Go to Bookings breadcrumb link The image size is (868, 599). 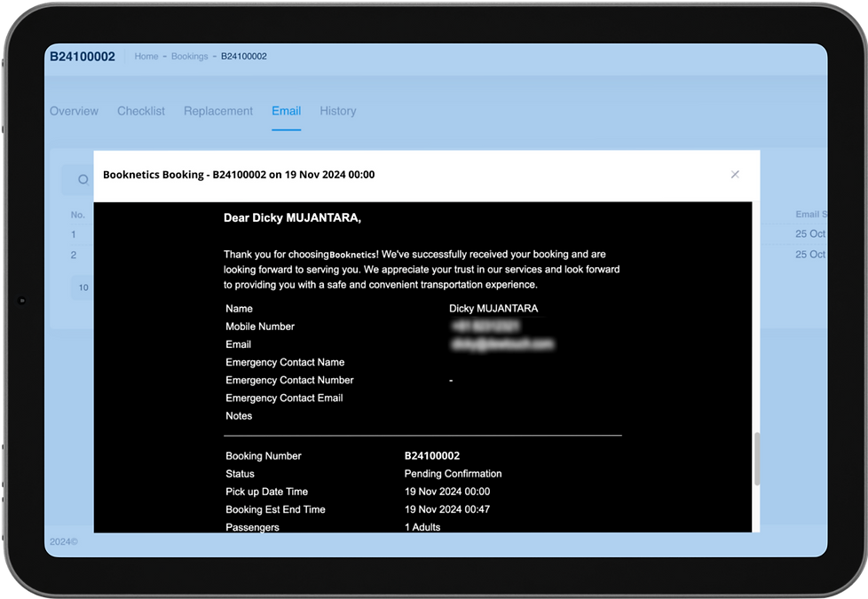tap(189, 57)
